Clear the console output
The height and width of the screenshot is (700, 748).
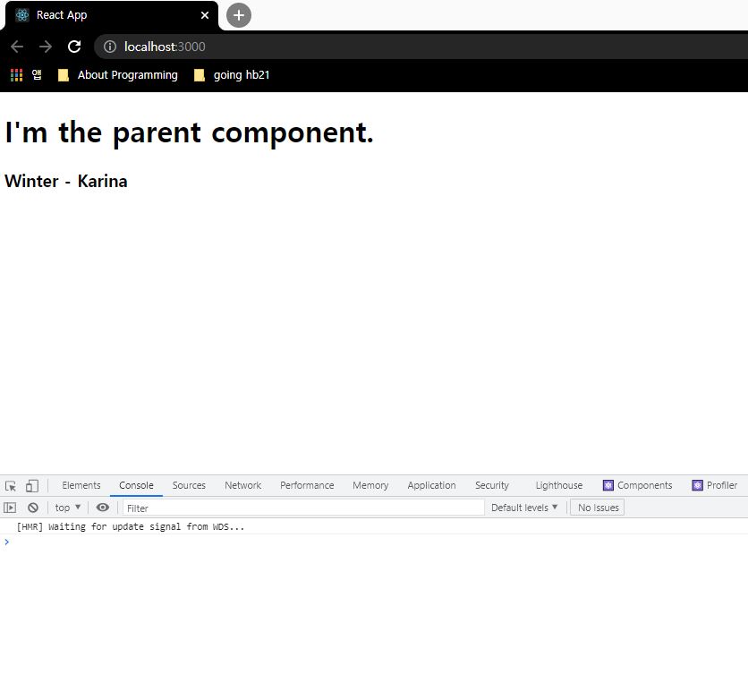[x=33, y=508]
